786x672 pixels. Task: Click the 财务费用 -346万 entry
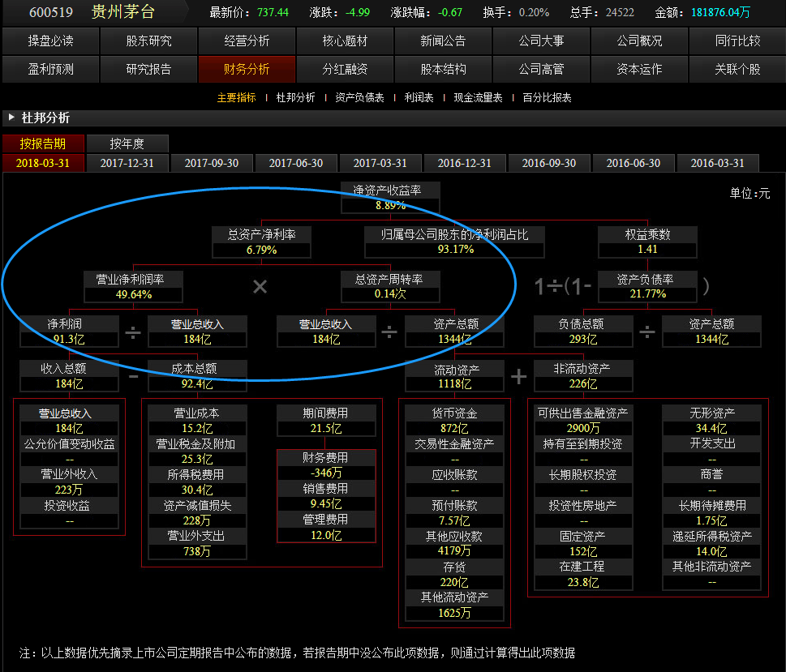[326, 465]
